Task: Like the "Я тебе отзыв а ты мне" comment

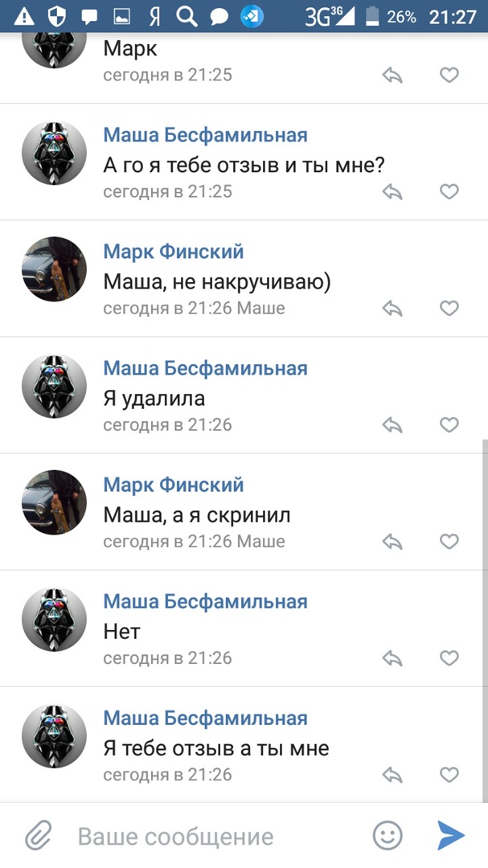Action: click(449, 775)
